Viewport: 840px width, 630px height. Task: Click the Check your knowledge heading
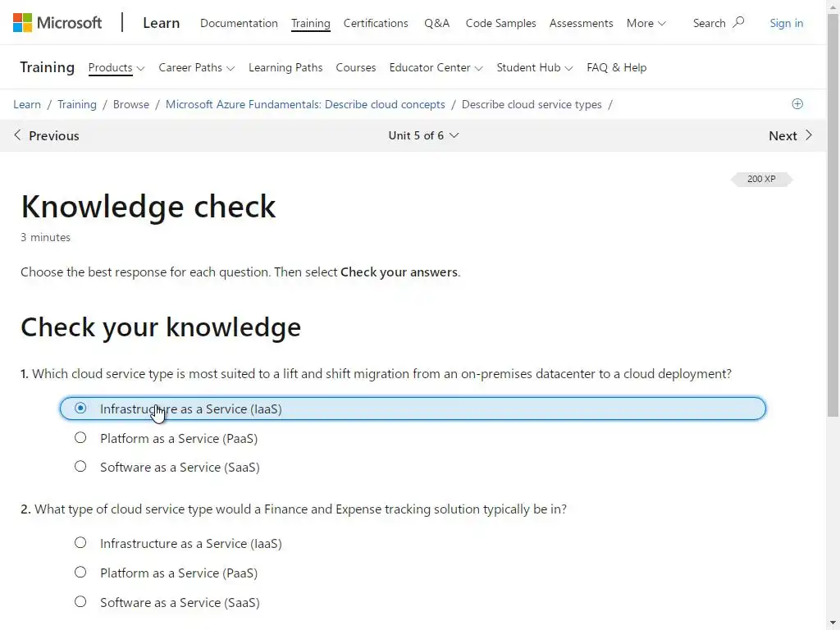161,326
